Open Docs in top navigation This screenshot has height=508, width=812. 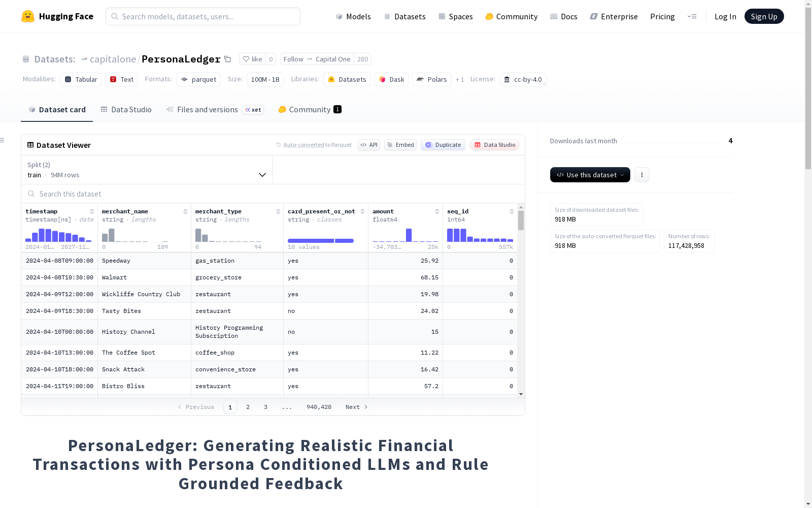[564, 16]
